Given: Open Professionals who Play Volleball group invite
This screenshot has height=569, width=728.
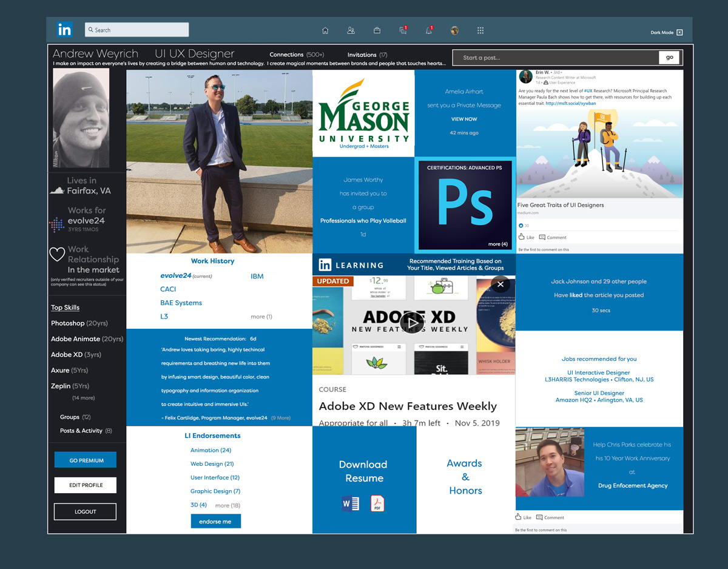Looking at the screenshot, I should [363, 221].
